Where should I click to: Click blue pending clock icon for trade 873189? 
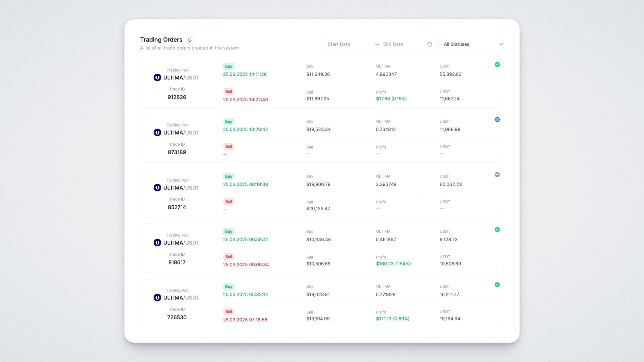(497, 120)
